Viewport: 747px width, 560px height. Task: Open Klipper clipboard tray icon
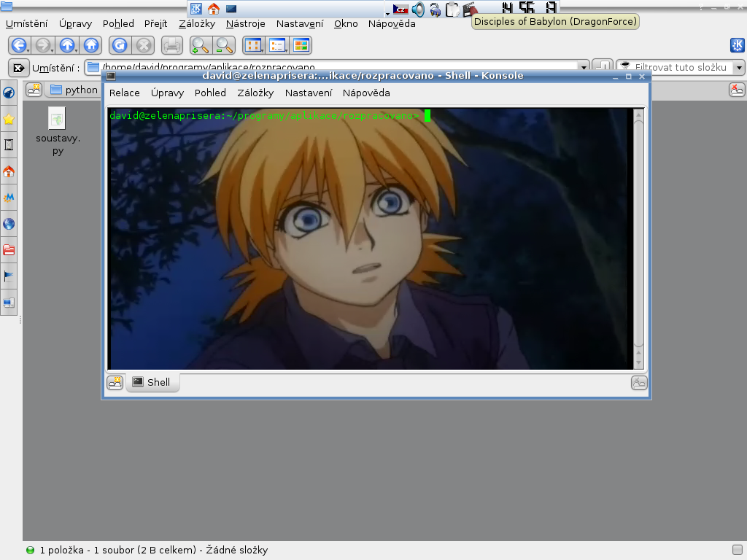452,9
